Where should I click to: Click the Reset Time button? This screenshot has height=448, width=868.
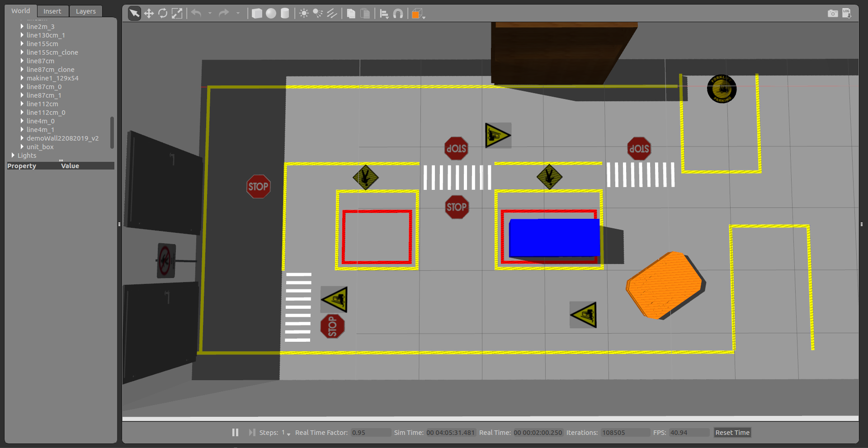point(732,433)
